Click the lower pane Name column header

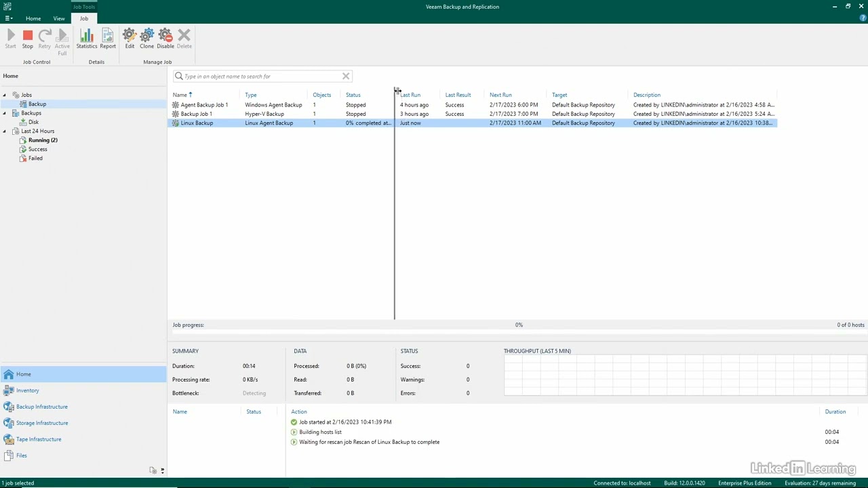click(180, 411)
